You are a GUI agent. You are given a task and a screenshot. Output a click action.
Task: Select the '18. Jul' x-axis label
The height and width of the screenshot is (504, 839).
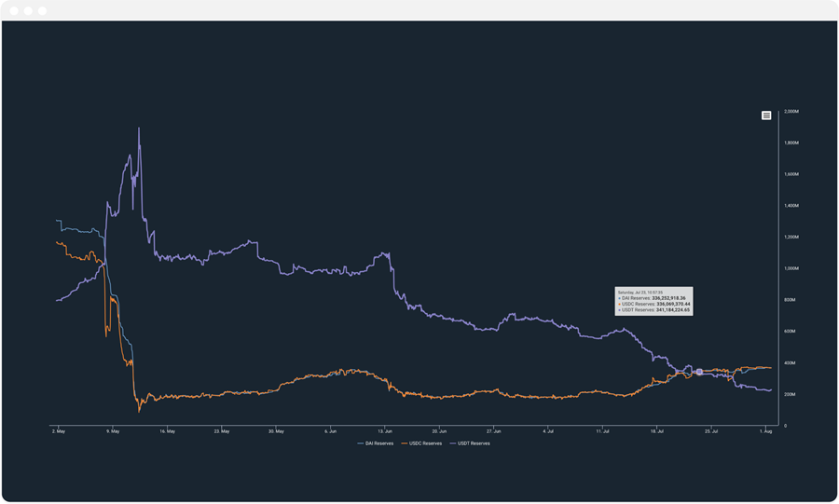click(x=657, y=431)
